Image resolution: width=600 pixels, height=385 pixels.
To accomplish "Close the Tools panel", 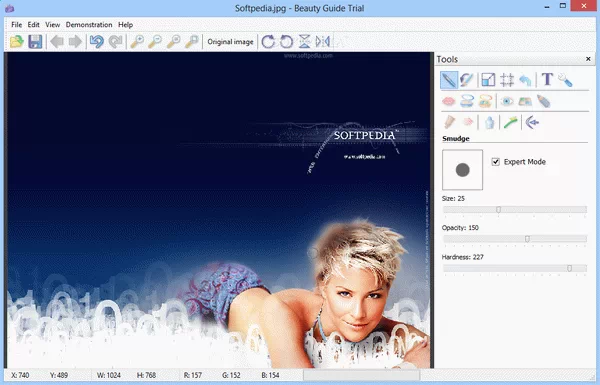I will pos(588,59).
